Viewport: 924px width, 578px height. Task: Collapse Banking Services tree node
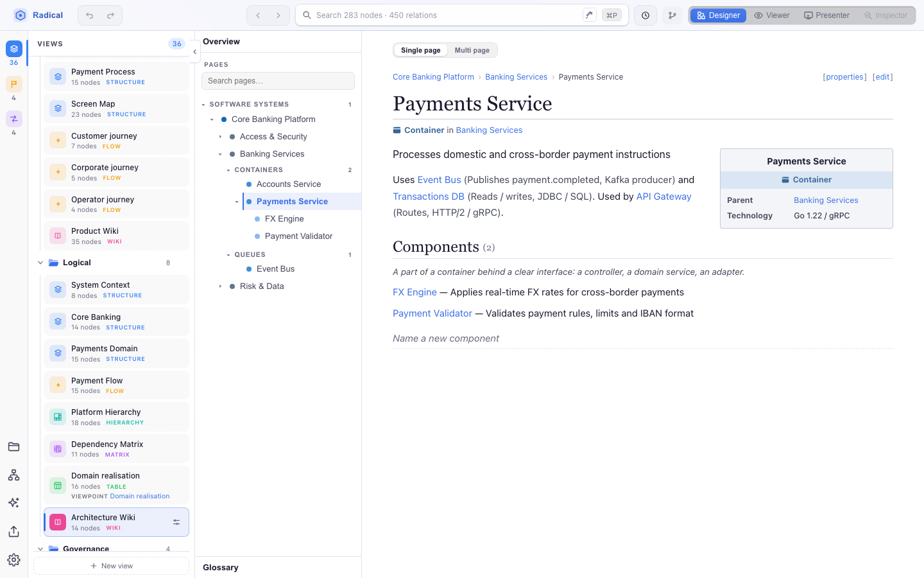[x=220, y=154]
